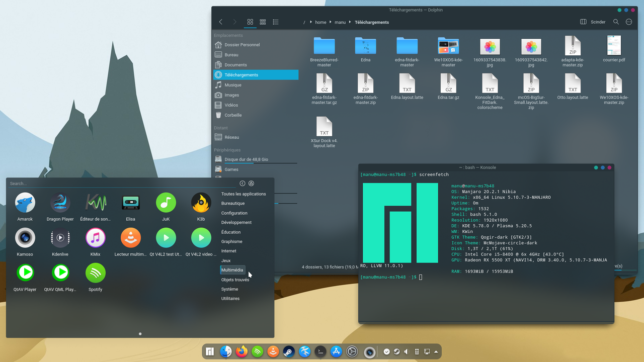Screen dimensions: 644x362
Task: Open the Dolphin hamburger menu
Action: coord(629,22)
